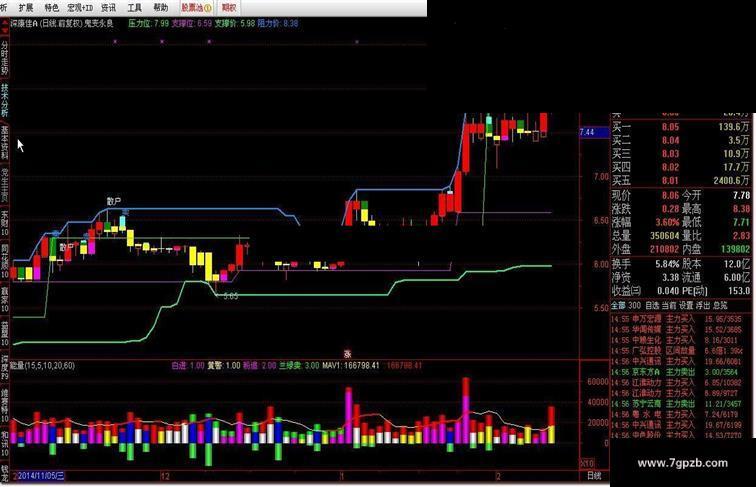Image resolution: width=756 pixels, height=487 pixels.
Task: Click the 涨幅 3.60% value
Action: point(667,223)
